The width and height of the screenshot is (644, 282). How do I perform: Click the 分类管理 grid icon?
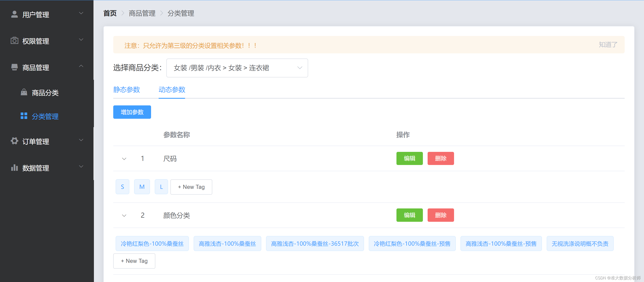coord(24,116)
